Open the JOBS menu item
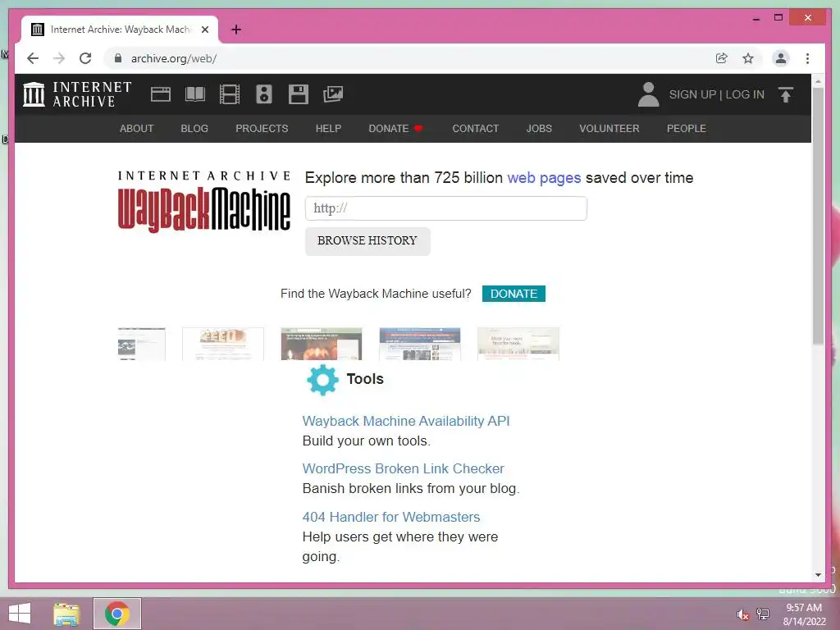The width and height of the screenshot is (840, 630). (539, 129)
